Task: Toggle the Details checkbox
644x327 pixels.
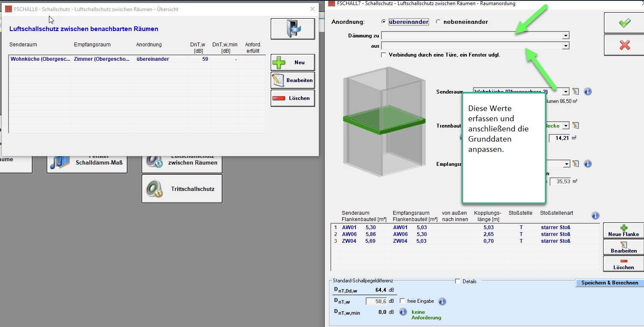Action: (x=458, y=281)
